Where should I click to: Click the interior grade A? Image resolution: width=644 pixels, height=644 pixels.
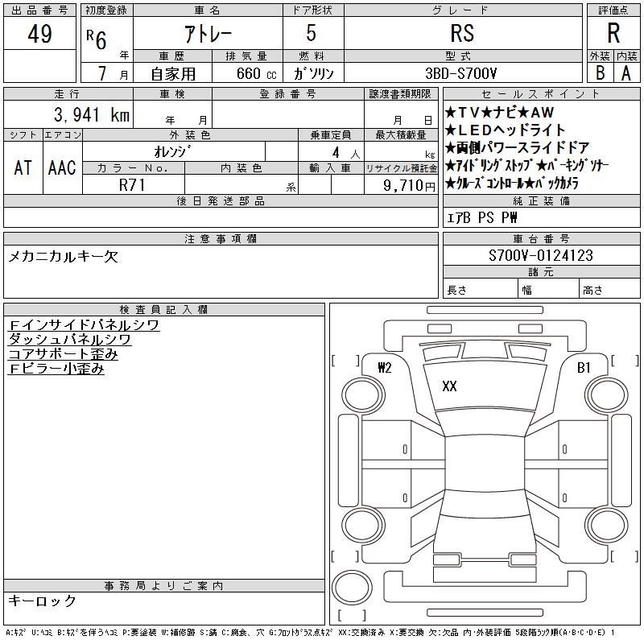coord(626,73)
